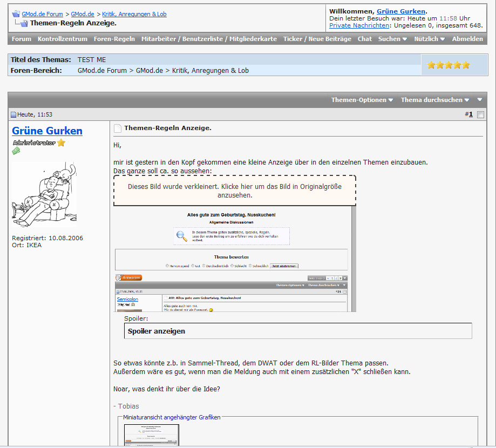
Task: Open the Thema durchsuchen dropdown
Action: tap(435, 100)
